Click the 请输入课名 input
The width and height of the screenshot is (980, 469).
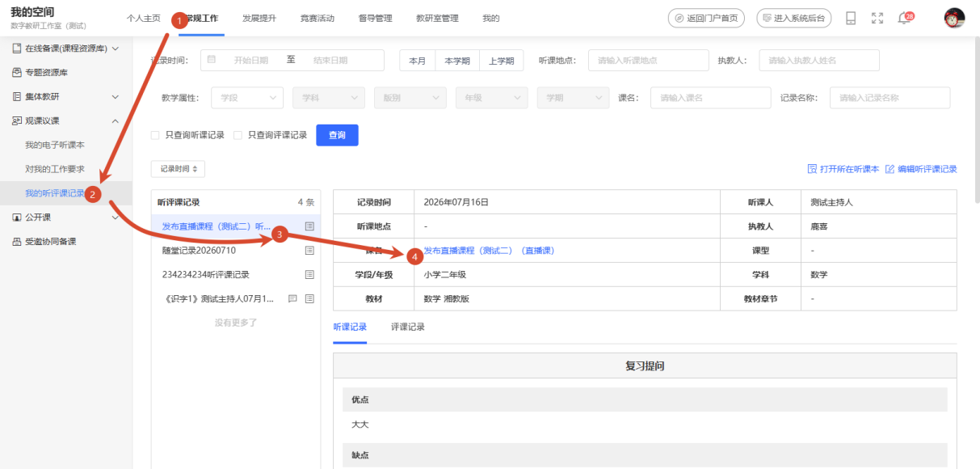point(710,97)
